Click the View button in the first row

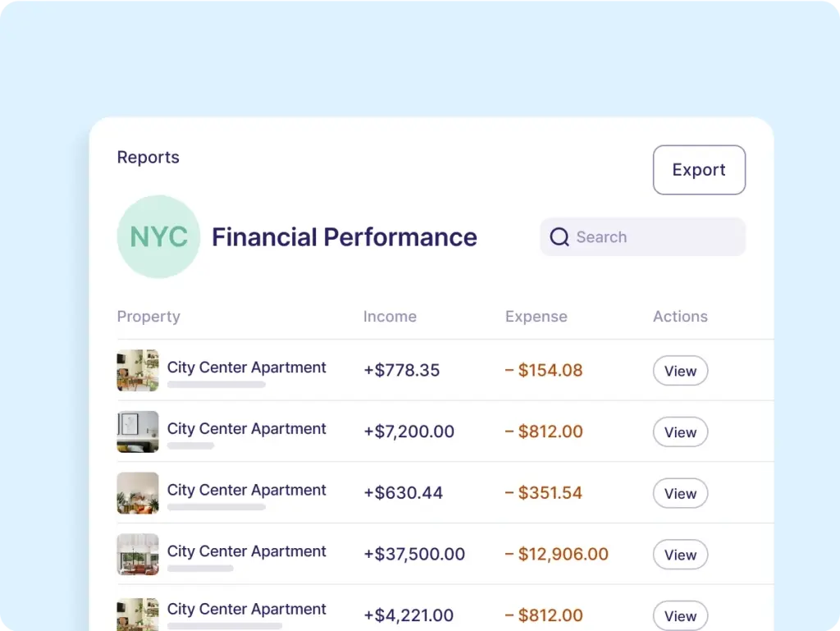[x=680, y=370]
